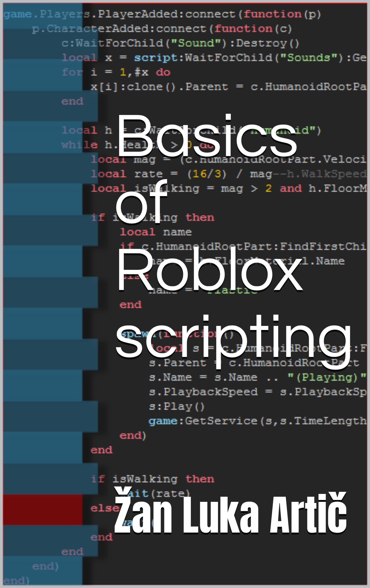Screen dimensions: 370x588
Task: Click the line starting "local x = script:WaitForChild"
Action: click(214, 58)
